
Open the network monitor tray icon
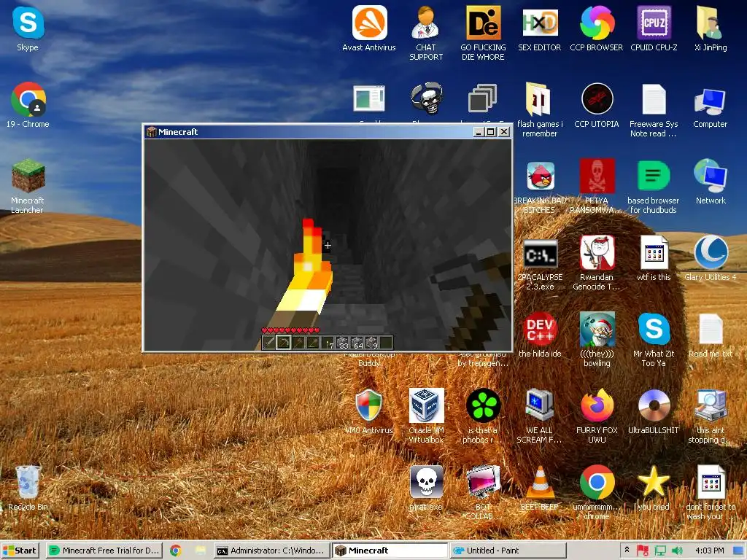pyautogui.click(x=660, y=551)
